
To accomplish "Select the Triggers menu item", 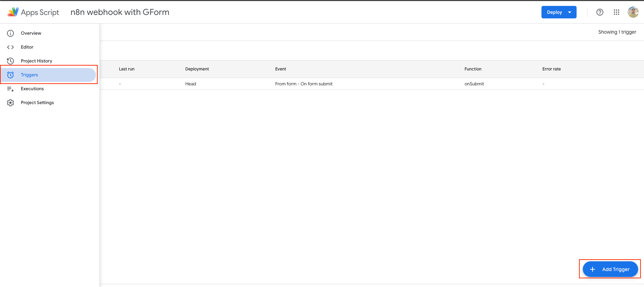I will [48, 75].
